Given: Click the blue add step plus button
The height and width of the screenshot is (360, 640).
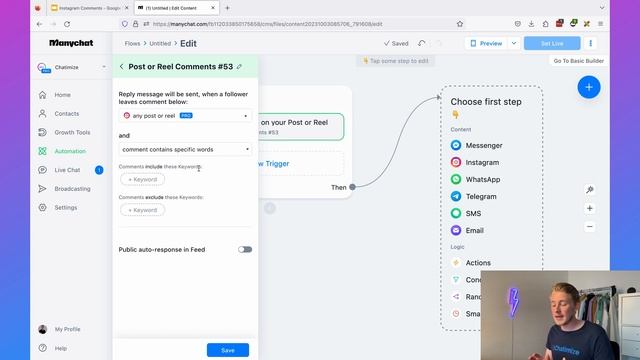Looking at the screenshot, I should pos(589,87).
